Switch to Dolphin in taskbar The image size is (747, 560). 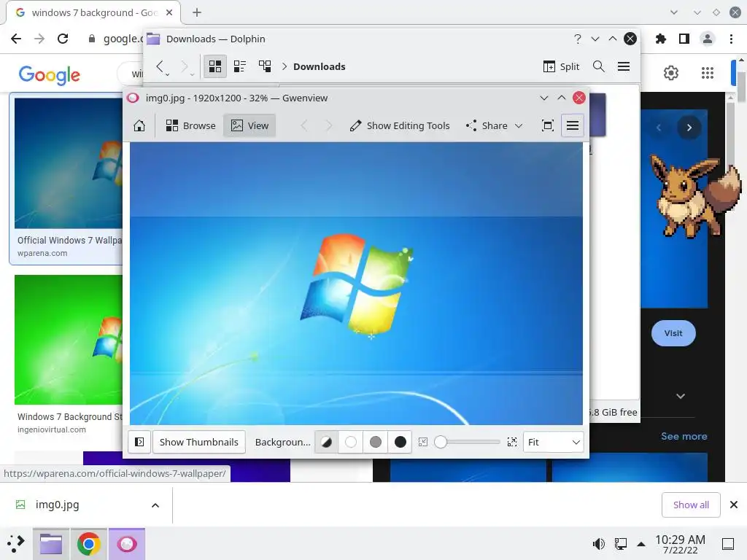click(51, 544)
